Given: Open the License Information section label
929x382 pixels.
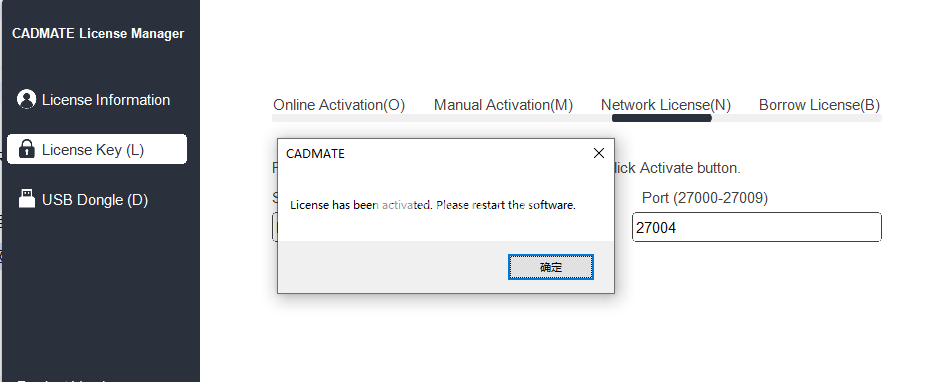Looking at the screenshot, I should (x=106, y=99).
